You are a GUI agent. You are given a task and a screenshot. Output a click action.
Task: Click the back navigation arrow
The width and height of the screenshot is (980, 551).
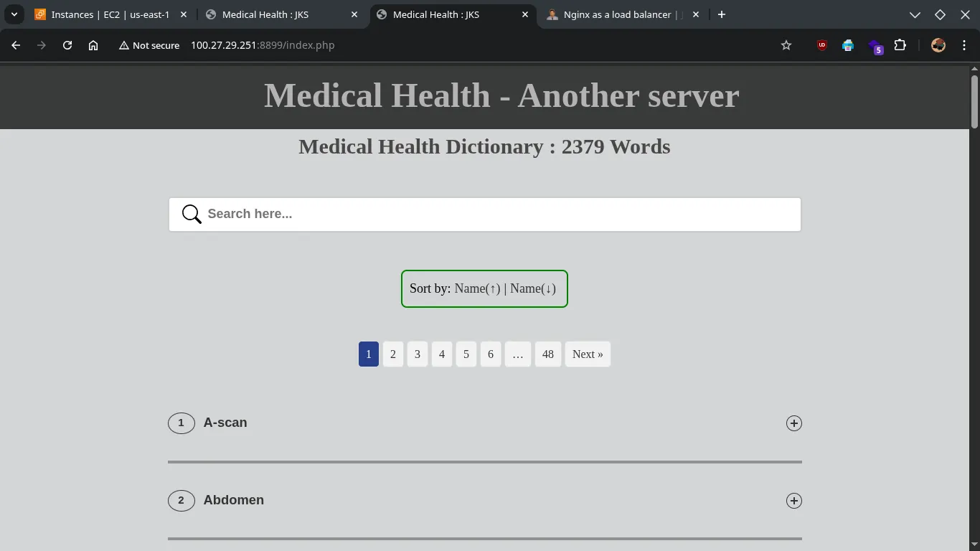(16, 45)
